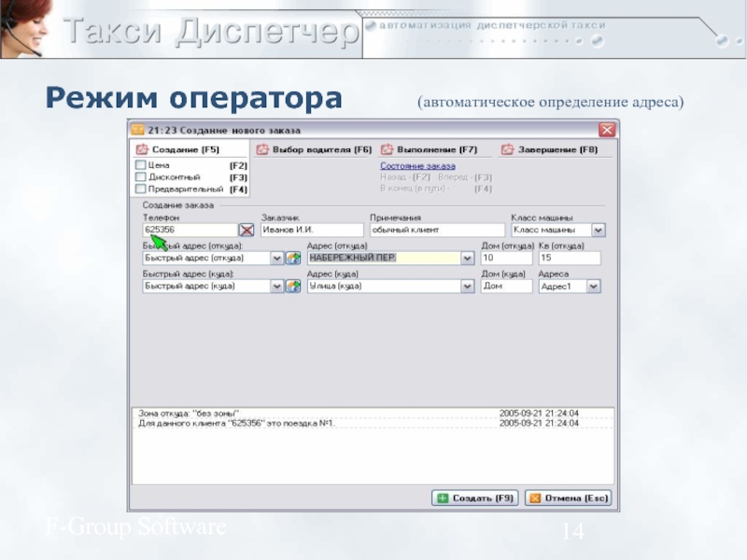Click the order window title bar icon
The height and width of the screenshot is (560, 747).
(137, 130)
